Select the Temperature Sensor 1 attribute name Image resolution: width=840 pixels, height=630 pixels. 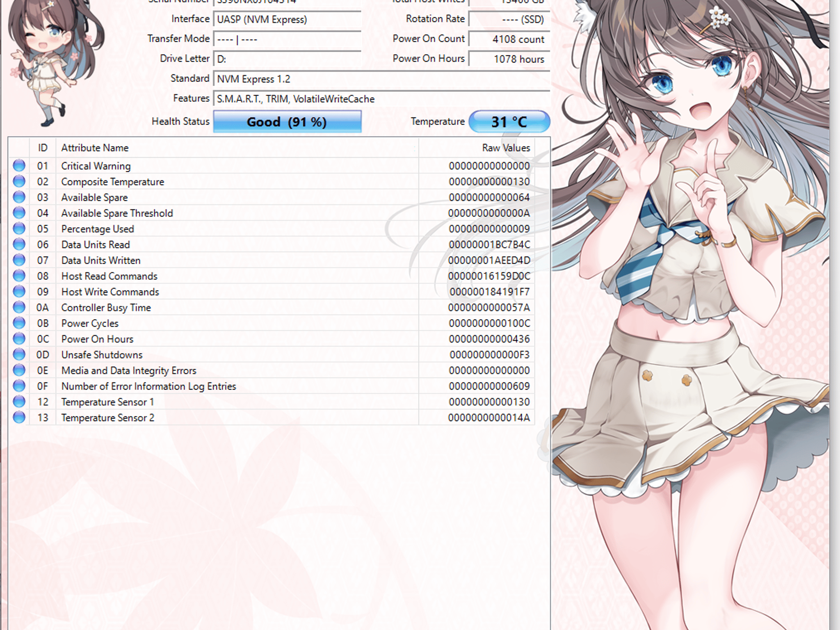pyautogui.click(x=107, y=402)
